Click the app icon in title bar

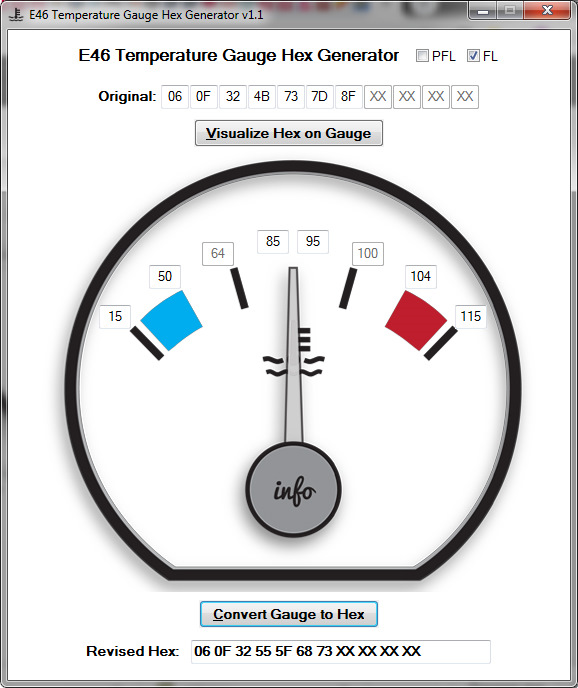tap(16, 14)
